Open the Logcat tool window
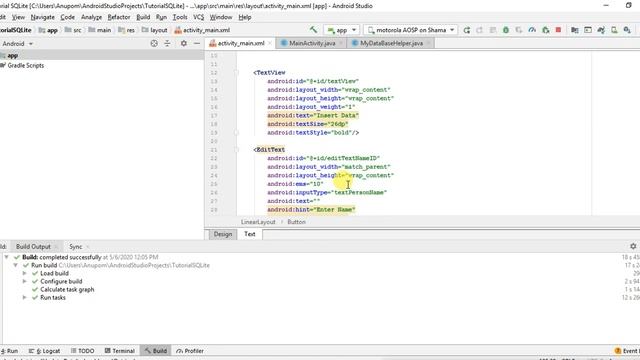This screenshot has width=640, height=360. (x=44, y=351)
